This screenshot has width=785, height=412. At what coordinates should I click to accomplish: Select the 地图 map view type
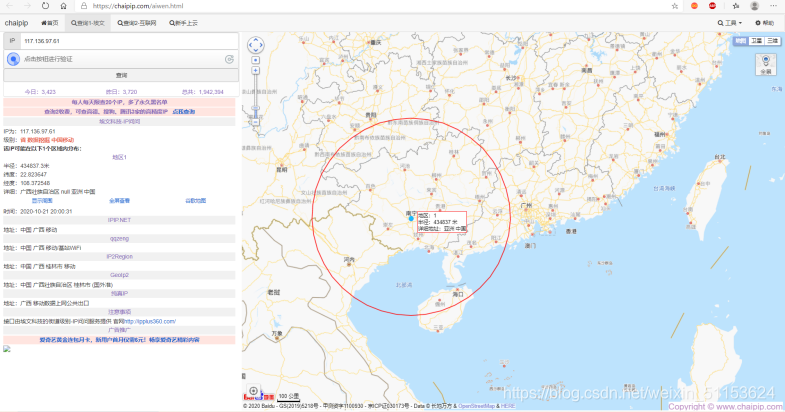pos(740,41)
